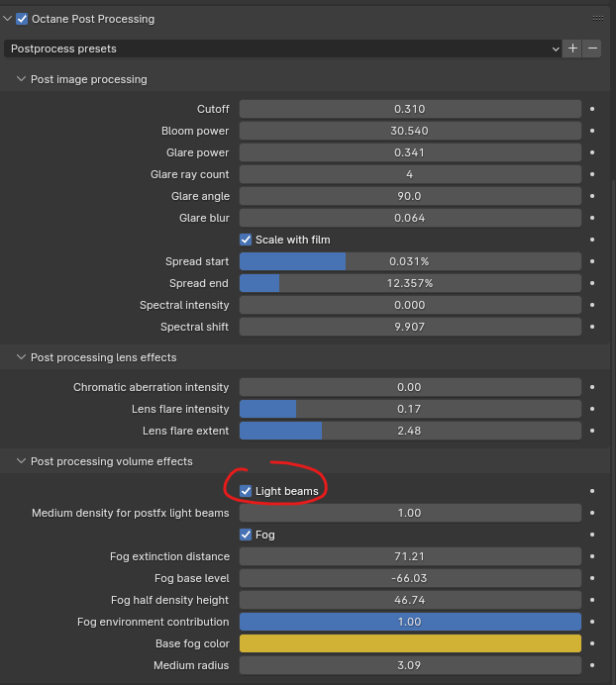This screenshot has height=685, width=616.
Task: Toggle the Scale with film checkbox
Action: click(x=246, y=240)
